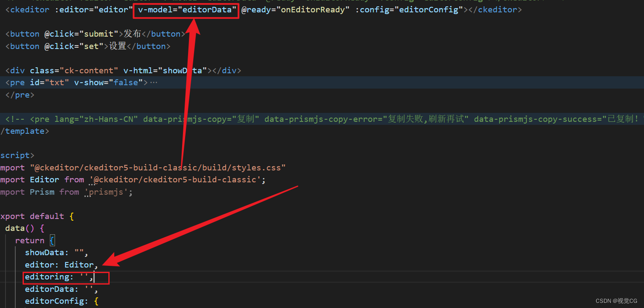Click the id="txt" attribute
644x308 pixels.
pyautogui.click(x=49, y=83)
